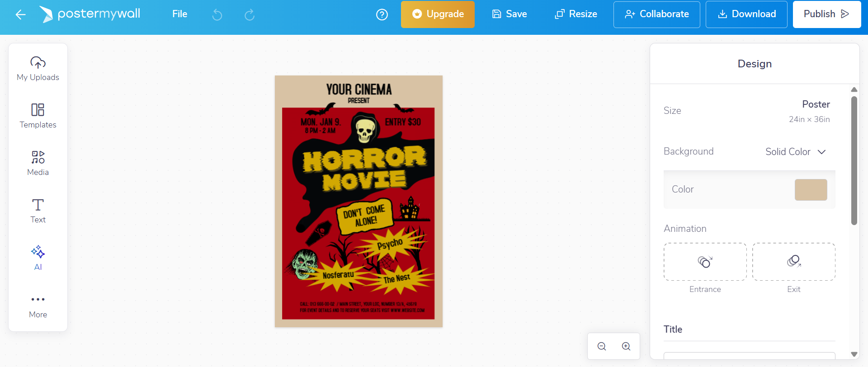The height and width of the screenshot is (367, 868).
Task: Click the Upgrade button
Action: [x=438, y=14]
